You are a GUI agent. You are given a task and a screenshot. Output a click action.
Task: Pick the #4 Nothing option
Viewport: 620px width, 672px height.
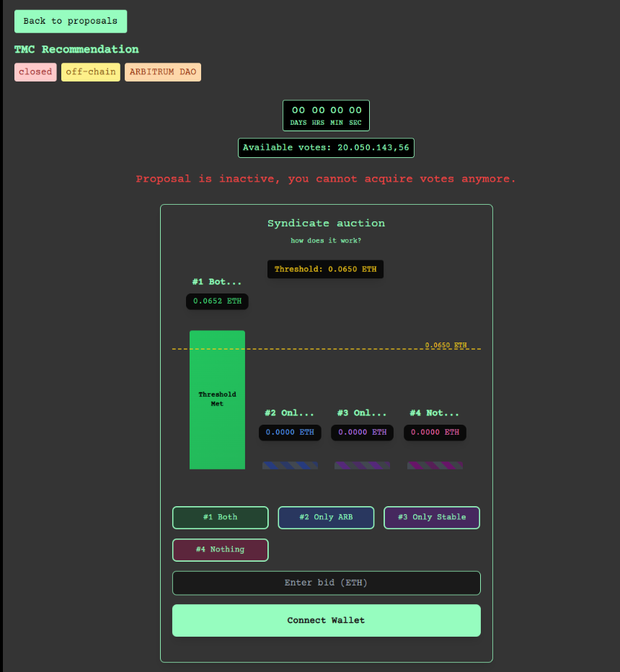coord(220,550)
